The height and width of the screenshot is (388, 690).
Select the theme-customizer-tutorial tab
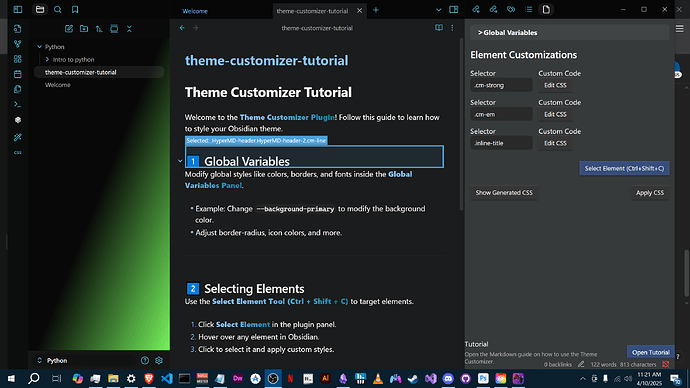[x=312, y=11]
